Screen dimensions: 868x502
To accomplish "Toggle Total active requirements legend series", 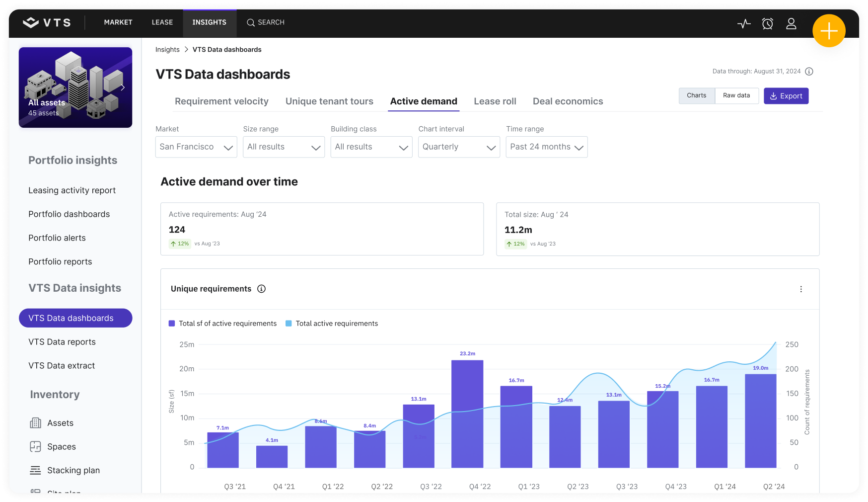I will click(332, 324).
